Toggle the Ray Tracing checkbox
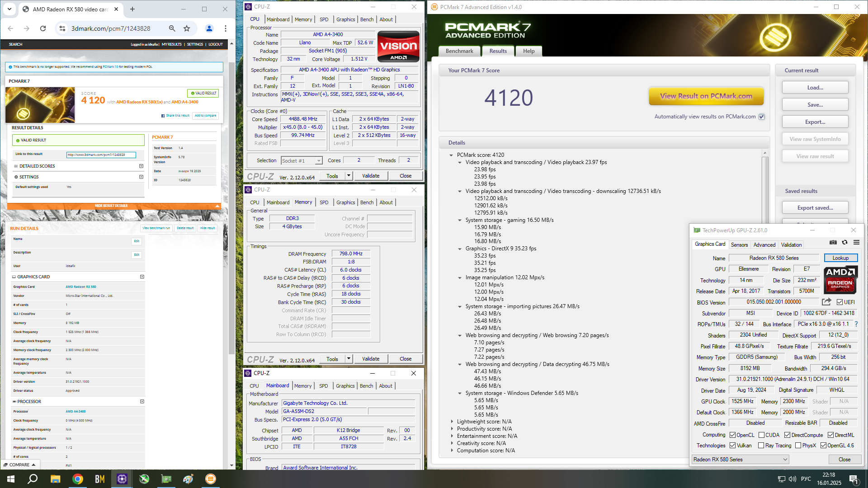Image resolution: width=868 pixels, height=488 pixels. pos(761,446)
